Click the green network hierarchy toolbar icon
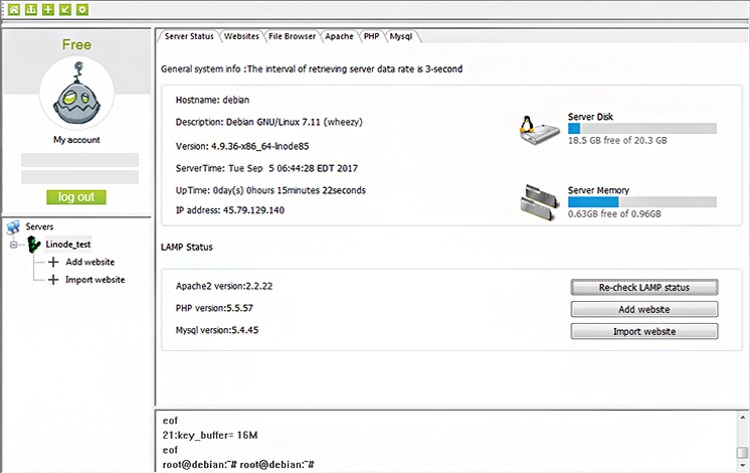The height and width of the screenshot is (473, 750). pyautogui.click(x=31, y=9)
